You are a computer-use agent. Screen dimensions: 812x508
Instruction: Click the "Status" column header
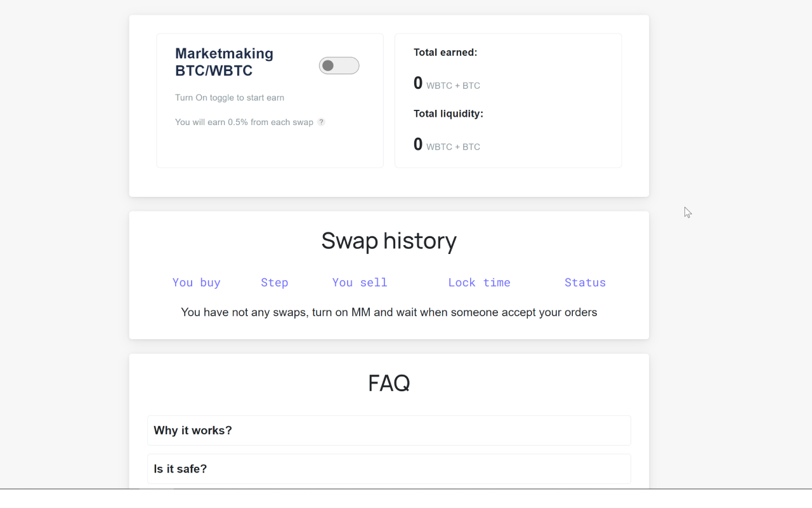pos(585,282)
